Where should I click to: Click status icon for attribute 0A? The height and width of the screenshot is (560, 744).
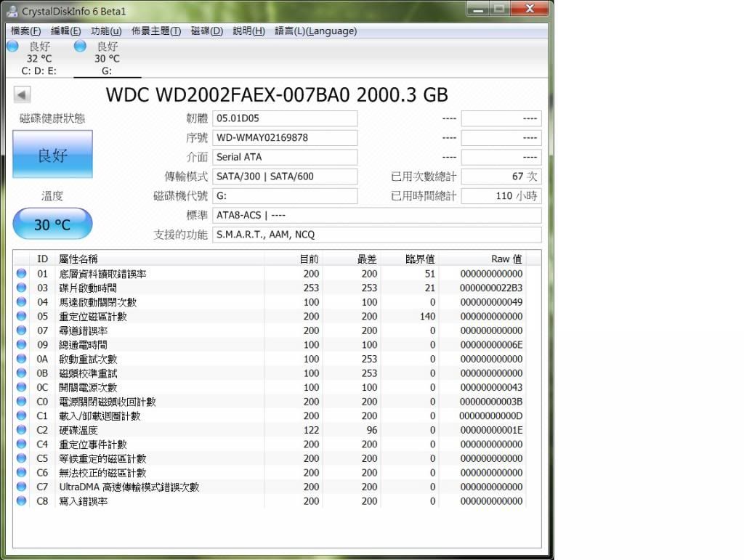pos(21,359)
